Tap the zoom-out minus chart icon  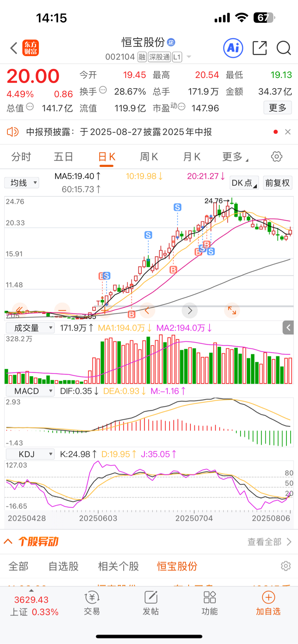(x=62, y=310)
